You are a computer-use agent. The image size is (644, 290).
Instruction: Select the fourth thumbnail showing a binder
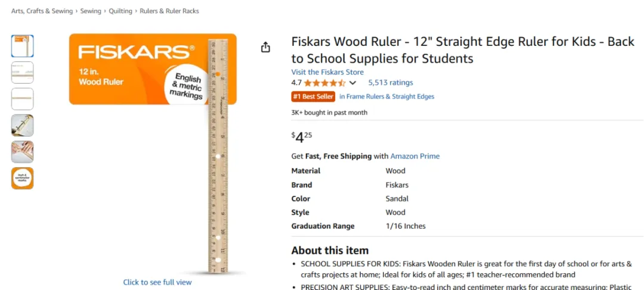click(23, 125)
